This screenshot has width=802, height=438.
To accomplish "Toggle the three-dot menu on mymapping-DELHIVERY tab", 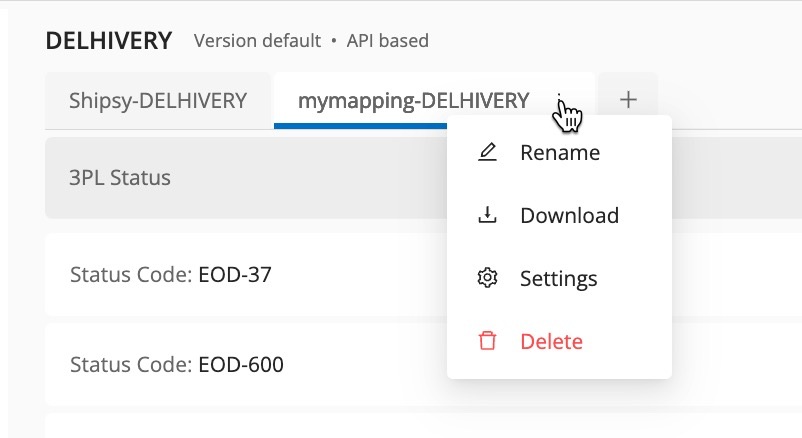I will coord(561,101).
